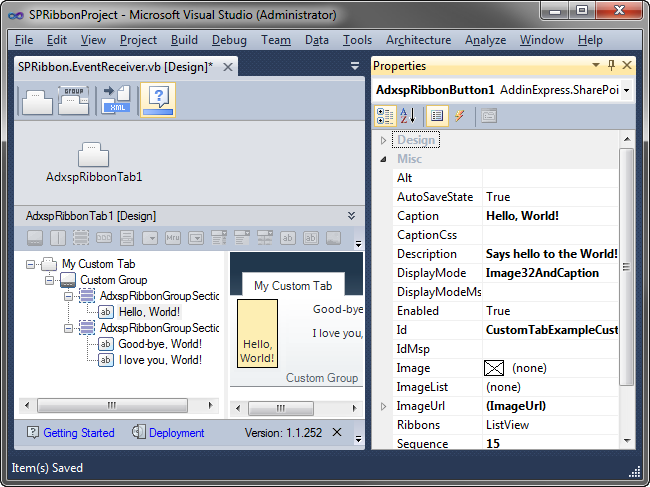Click the Getting Started help icon
This screenshot has height=487, width=650.
tap(33, 432)
